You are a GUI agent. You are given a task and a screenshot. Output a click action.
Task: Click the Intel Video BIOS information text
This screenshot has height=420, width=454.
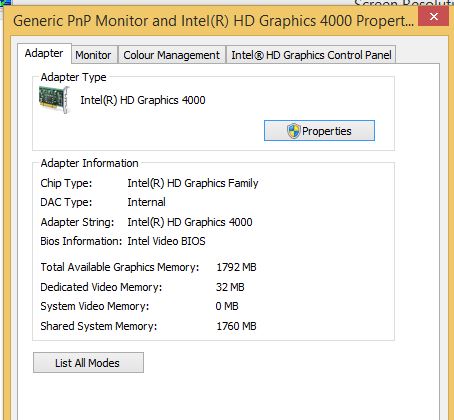coord(166,241)
